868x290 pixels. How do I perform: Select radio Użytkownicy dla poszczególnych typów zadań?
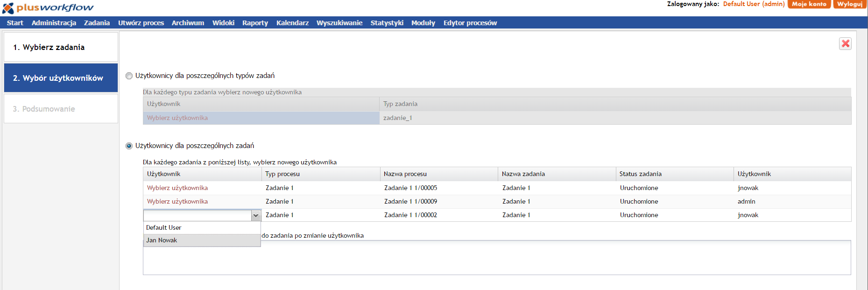click(129, 76)
